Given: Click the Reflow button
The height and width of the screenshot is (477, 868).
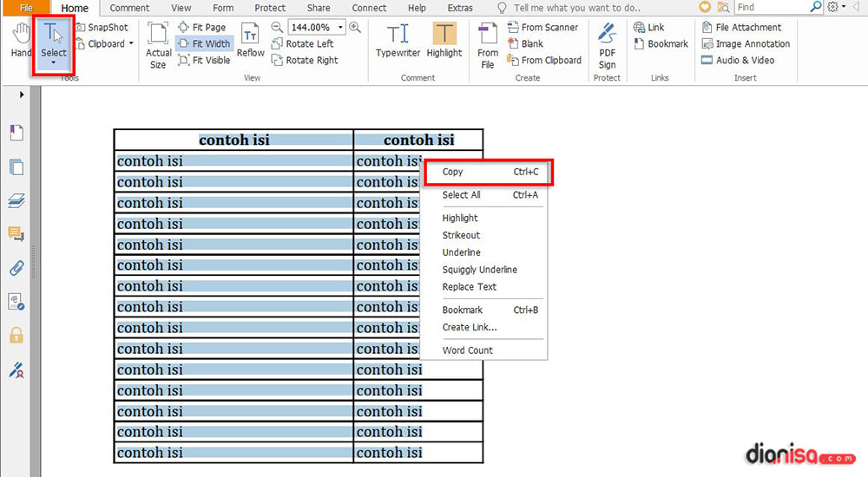Looking at the screenshot, I should tap(250, 41).
